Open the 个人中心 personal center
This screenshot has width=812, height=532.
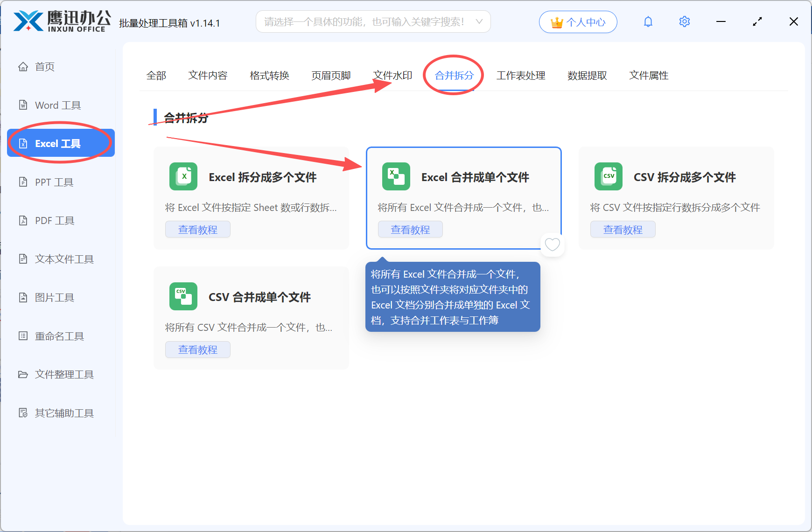pos(578,21)
